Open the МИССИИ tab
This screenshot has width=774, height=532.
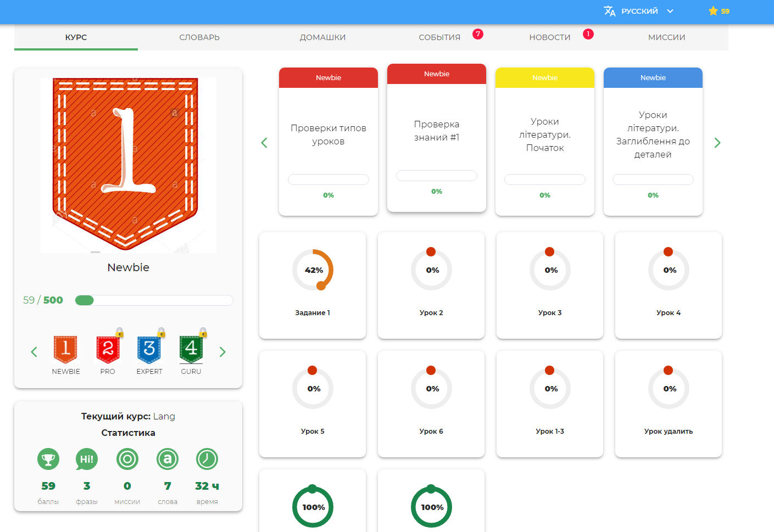pyautogui.click(x=666, y=37)
